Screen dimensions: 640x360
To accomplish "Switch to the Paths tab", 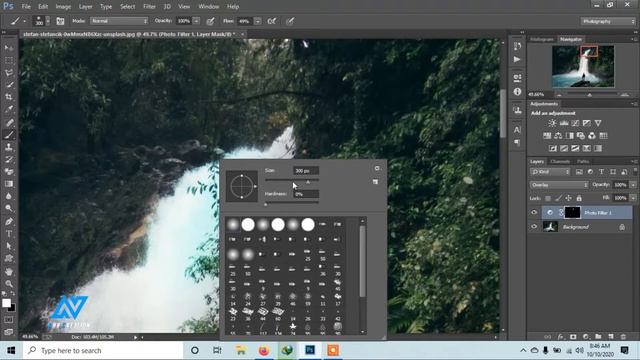I will [x=583, y=162].
